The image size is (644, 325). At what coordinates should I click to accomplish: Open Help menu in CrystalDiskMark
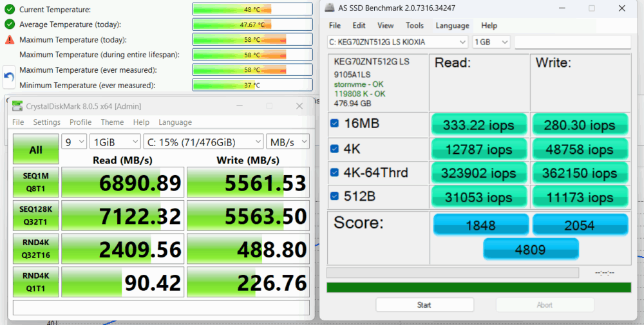click(141, 122)
